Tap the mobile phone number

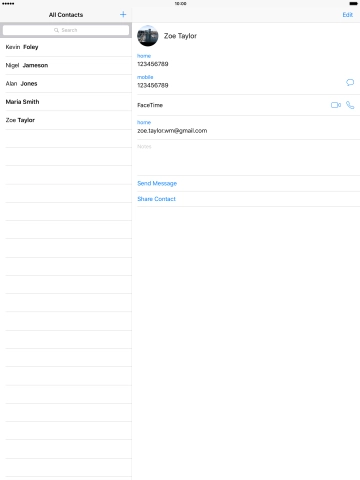[x=153, y=85]
